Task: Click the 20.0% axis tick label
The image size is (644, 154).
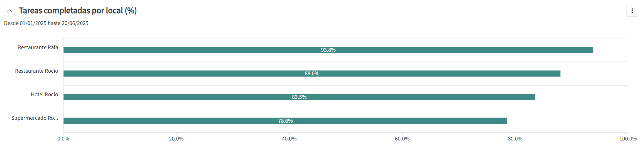Action: point(176,139)
